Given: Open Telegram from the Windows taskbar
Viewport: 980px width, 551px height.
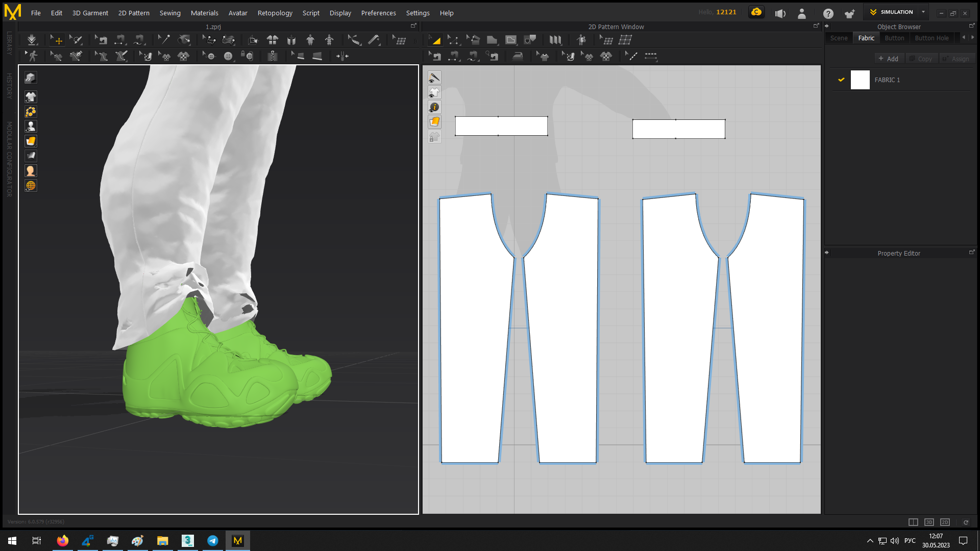Looking at the screenshot, I should point(212,540).
